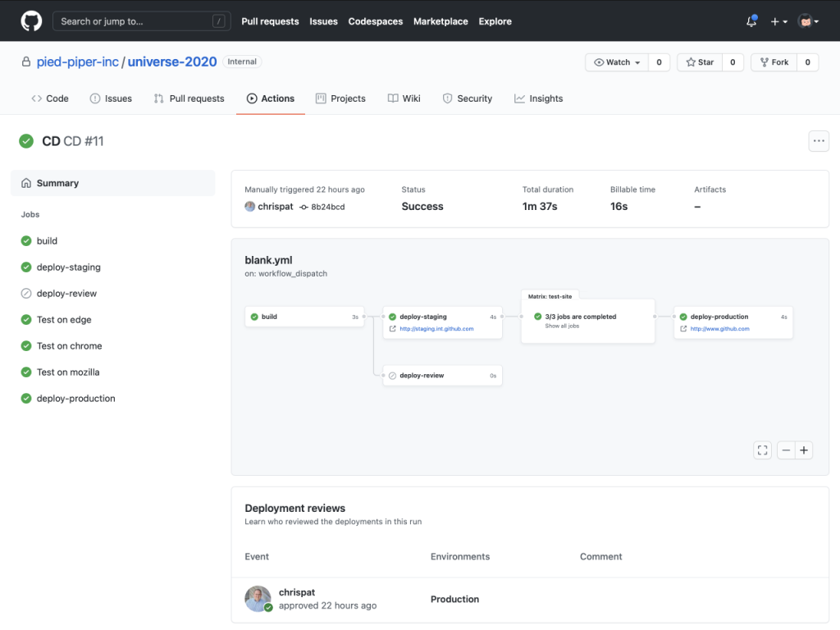Select Test on chrome job
840x630 pixels.
click(69, 346)
